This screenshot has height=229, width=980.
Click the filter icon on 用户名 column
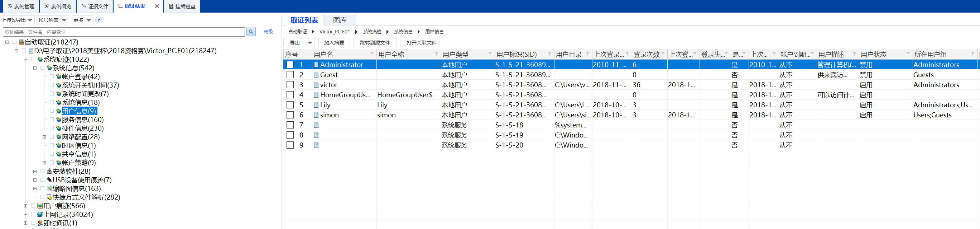pyautogui.click(x=372, y=55)
